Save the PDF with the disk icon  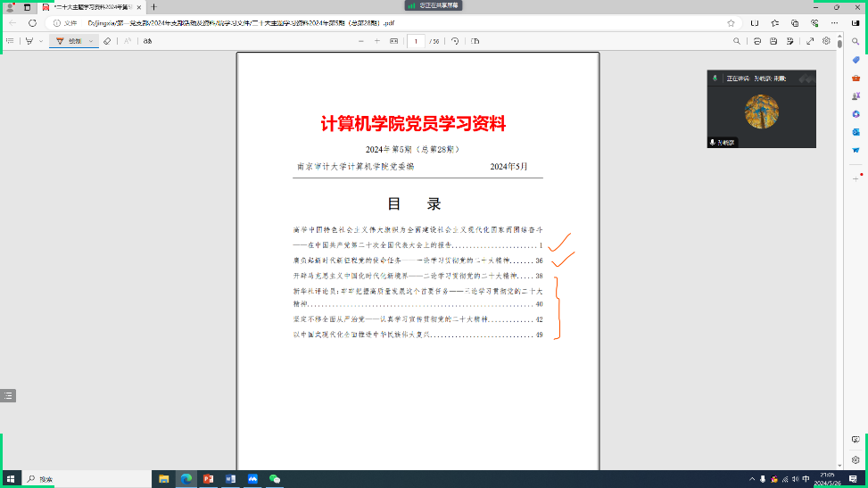[774, 41]
